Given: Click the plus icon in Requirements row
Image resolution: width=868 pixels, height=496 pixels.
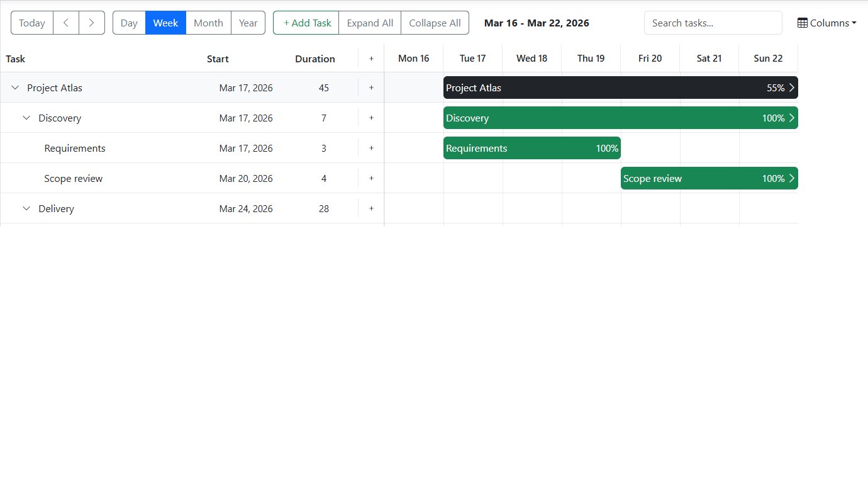Looking at the screenshot, I should point(371,148).
